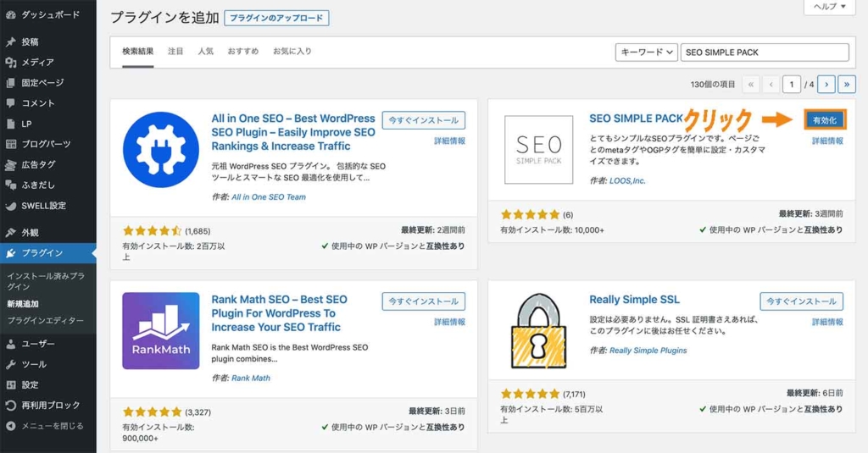
Task: Switch to the 検索結果 tab
Action: 138,52
